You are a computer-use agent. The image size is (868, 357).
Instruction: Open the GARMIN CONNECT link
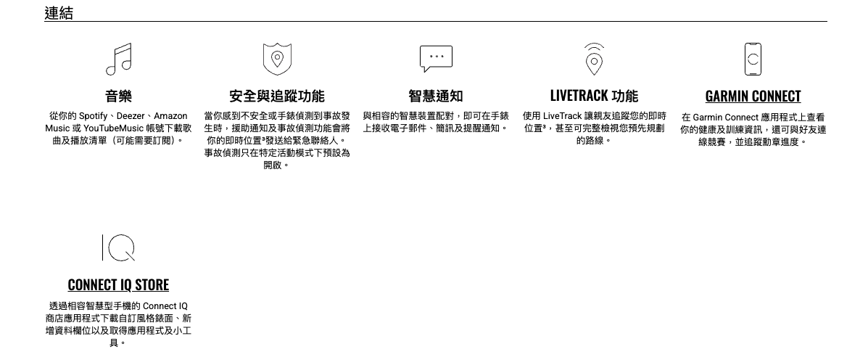(753, 97)
